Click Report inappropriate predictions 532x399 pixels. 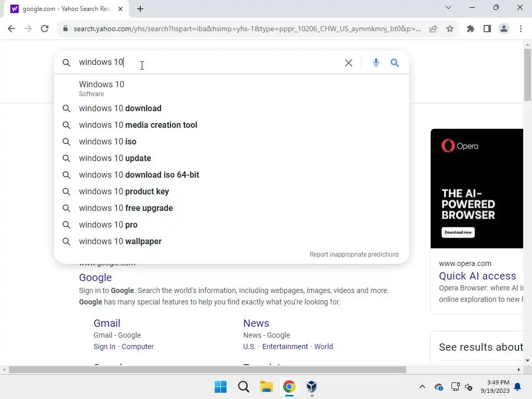click(x=354, y=255)
